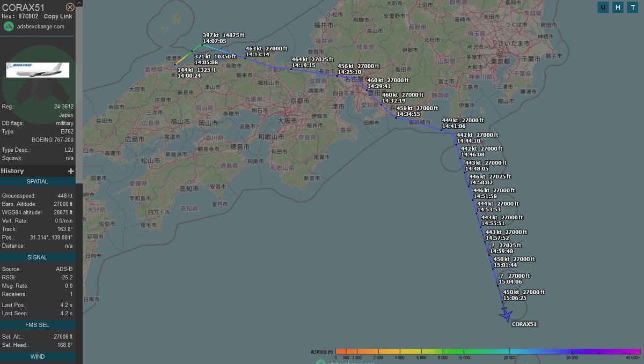Click the 14:13:14 track timestamp label

click(258, 55)
